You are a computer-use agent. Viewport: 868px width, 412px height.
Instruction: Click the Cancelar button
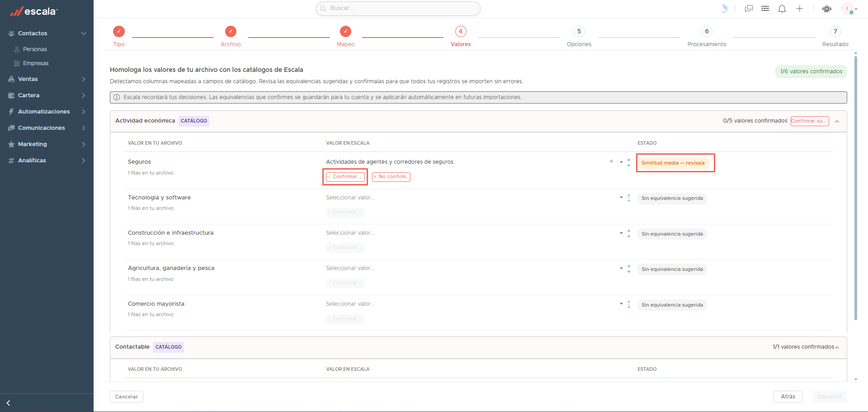click(127, 397)
